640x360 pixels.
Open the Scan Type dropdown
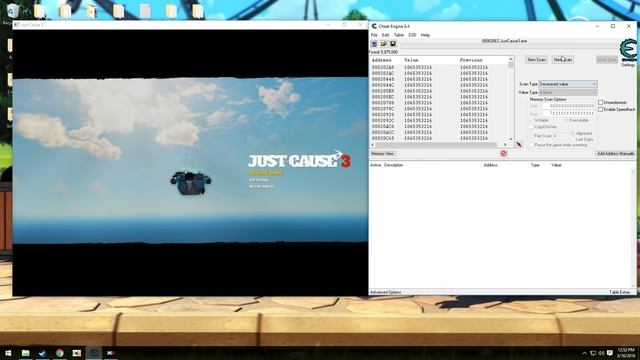(x=568, y=84)
